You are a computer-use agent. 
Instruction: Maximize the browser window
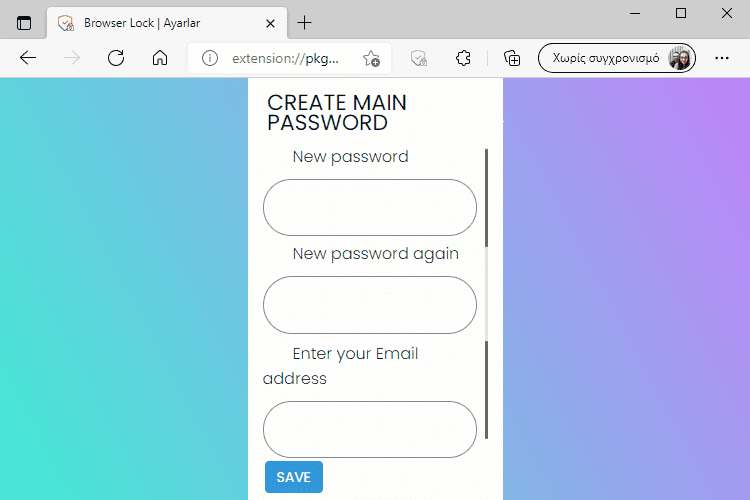coord(681,13)
